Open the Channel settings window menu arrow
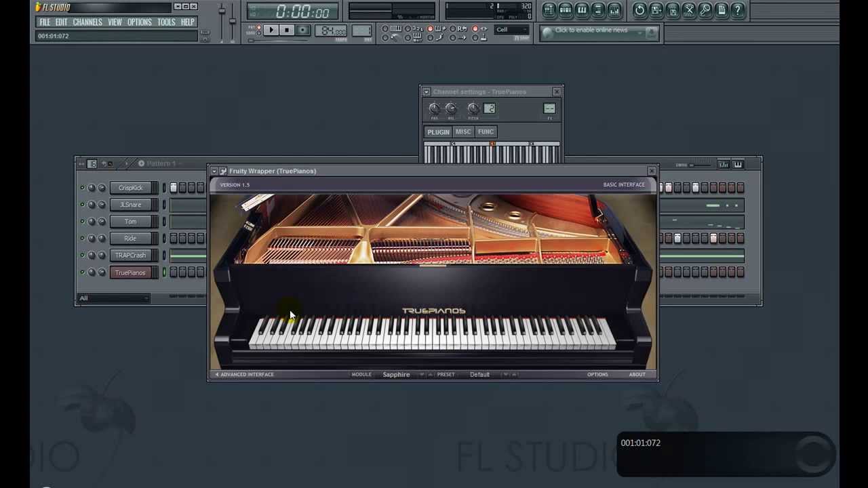 pyautogui.click(x=426, y=91)
